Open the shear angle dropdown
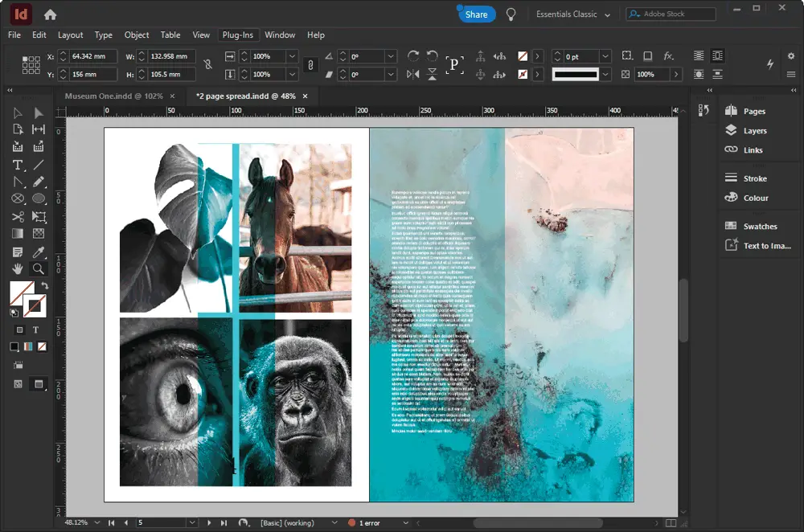Viewport: 804px width, 532px height. click(391, 74)
